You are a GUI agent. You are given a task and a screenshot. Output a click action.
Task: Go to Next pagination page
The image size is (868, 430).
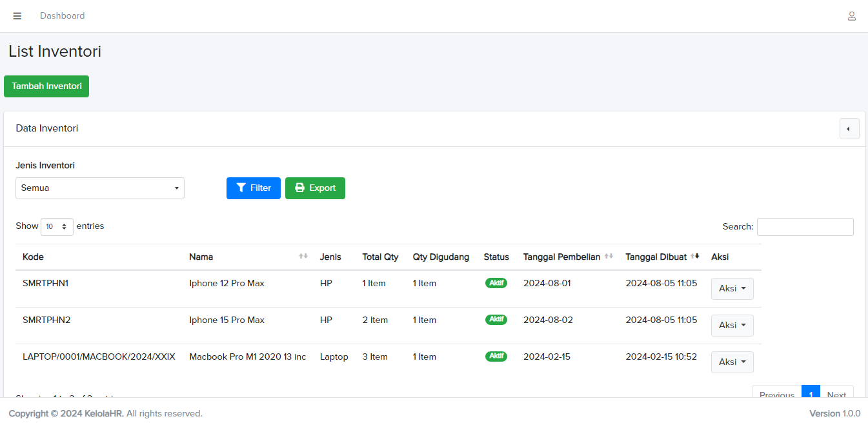coord(836,392)
